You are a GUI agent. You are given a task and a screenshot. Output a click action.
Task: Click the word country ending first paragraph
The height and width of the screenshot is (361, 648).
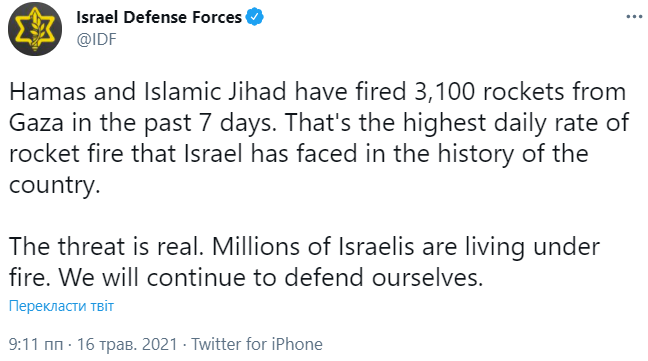[x=55, y=185]
